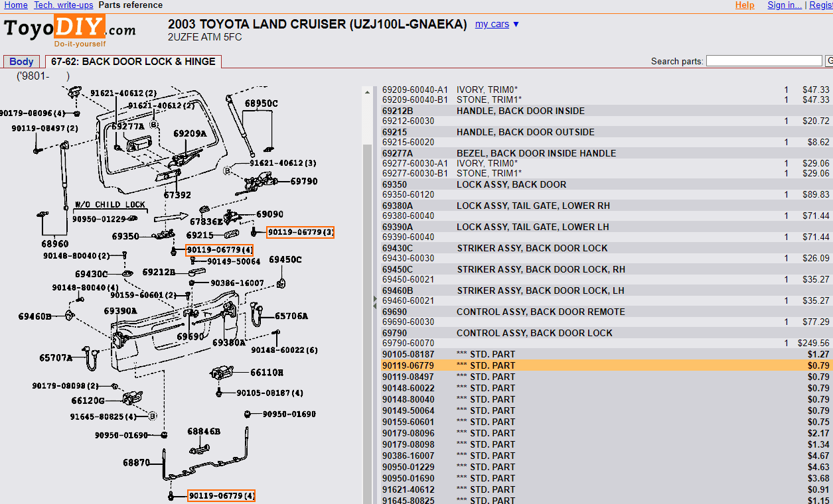Select part number 69790-60070 in list
This screenshot has width=833, height=504.
(x=408, y=343)
